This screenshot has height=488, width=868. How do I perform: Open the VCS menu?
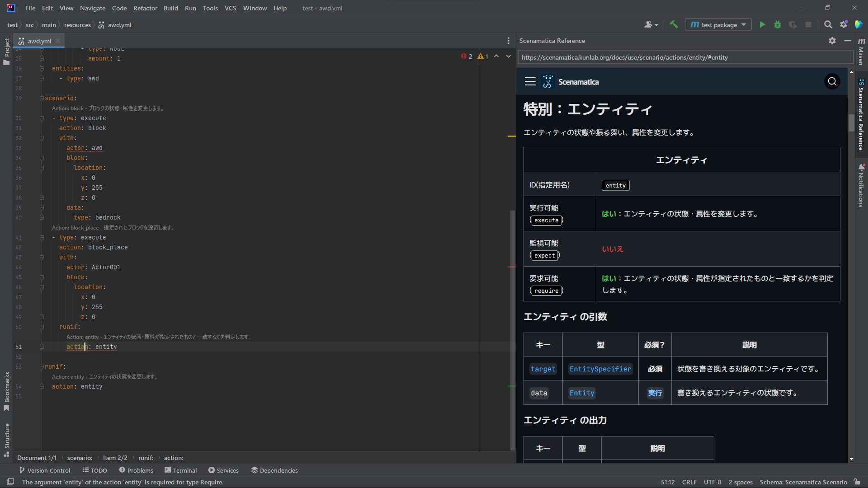tap(231, 8)
